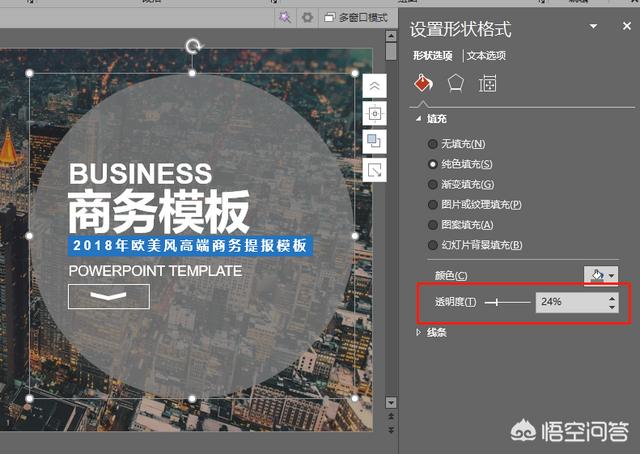Switch to the 形状选项 tab

432,56
